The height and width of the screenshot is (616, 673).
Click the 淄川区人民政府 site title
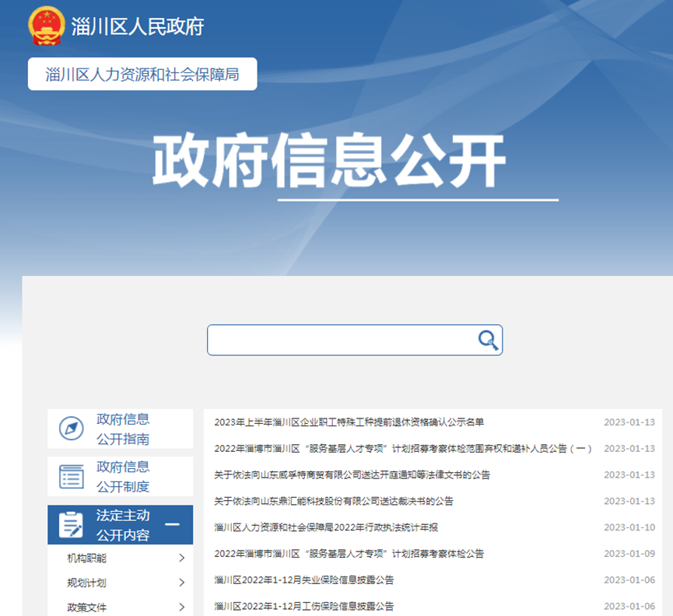(138, 26)
